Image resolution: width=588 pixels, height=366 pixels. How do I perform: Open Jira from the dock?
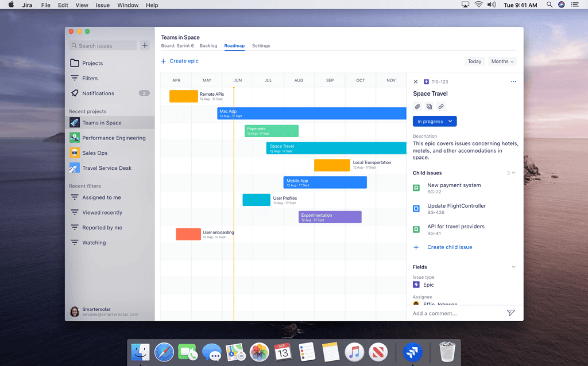tap(412, 352)
